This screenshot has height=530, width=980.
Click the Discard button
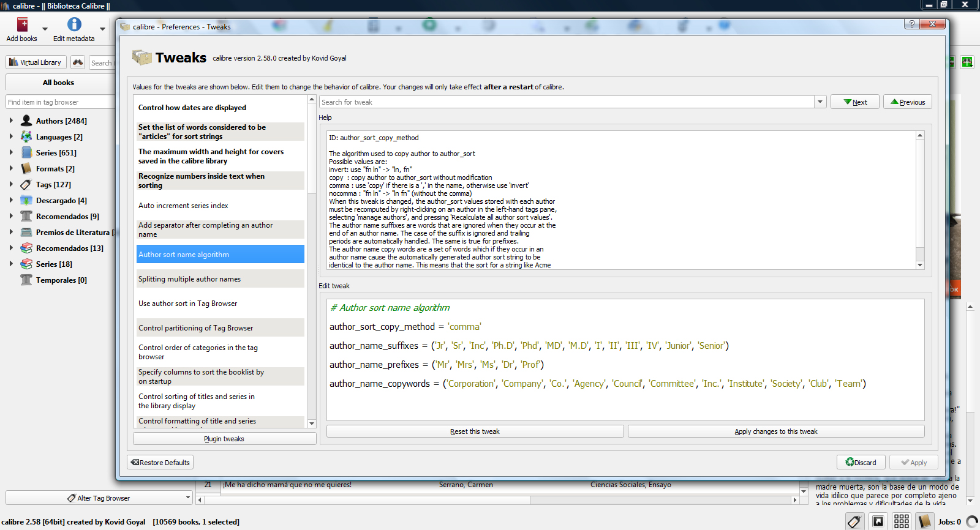click(x=861, y=462)
